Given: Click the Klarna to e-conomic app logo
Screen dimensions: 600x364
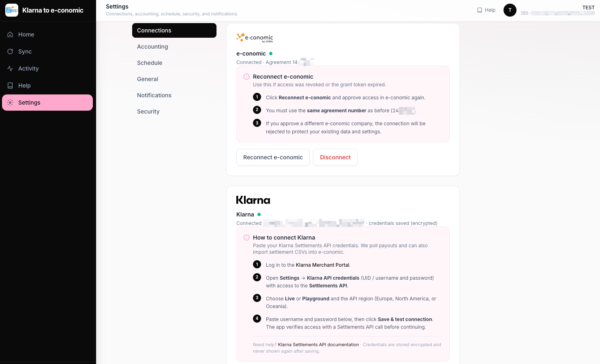Looking at the screenshot, I should [12, 10].
